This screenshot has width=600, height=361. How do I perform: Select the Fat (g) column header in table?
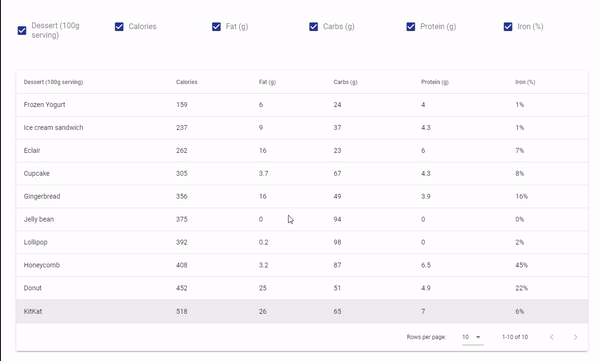point(267,82)
